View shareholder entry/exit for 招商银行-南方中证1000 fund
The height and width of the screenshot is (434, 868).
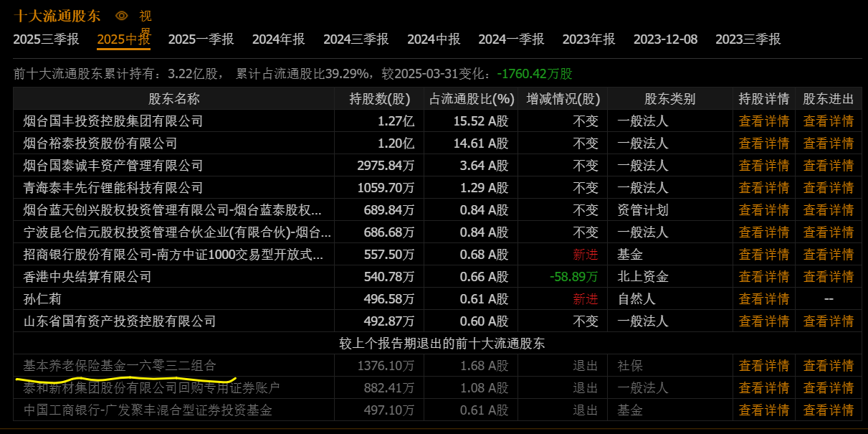(829, 255)
